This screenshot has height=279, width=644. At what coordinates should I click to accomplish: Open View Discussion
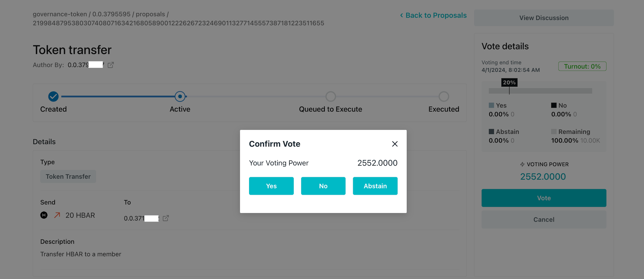click(544, 18)
